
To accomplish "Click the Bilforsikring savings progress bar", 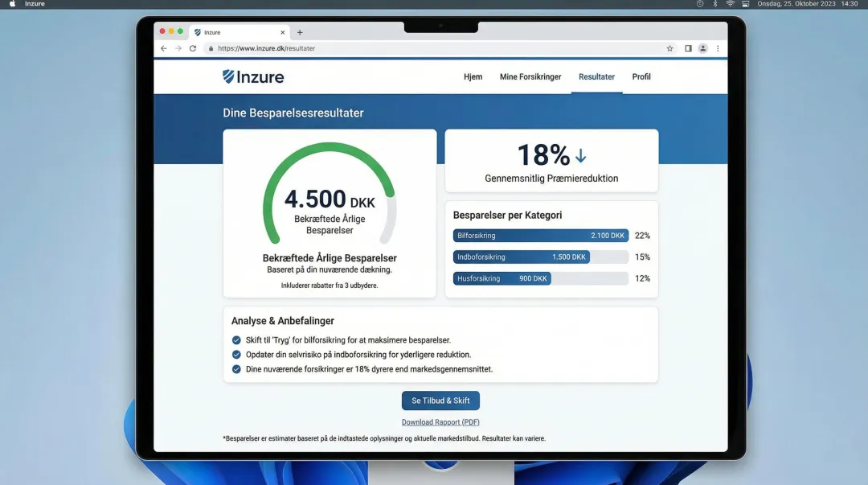I will point(538,236).
